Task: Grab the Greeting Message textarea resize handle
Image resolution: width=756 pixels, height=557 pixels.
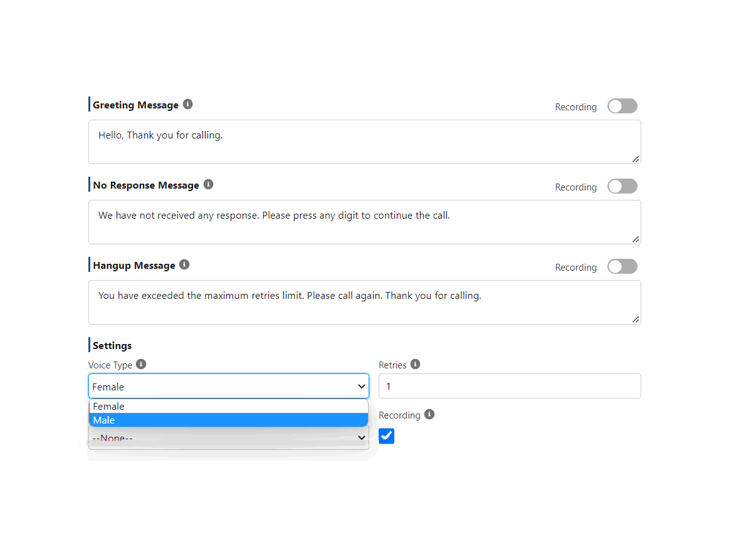Action: [x=636, y=159]
